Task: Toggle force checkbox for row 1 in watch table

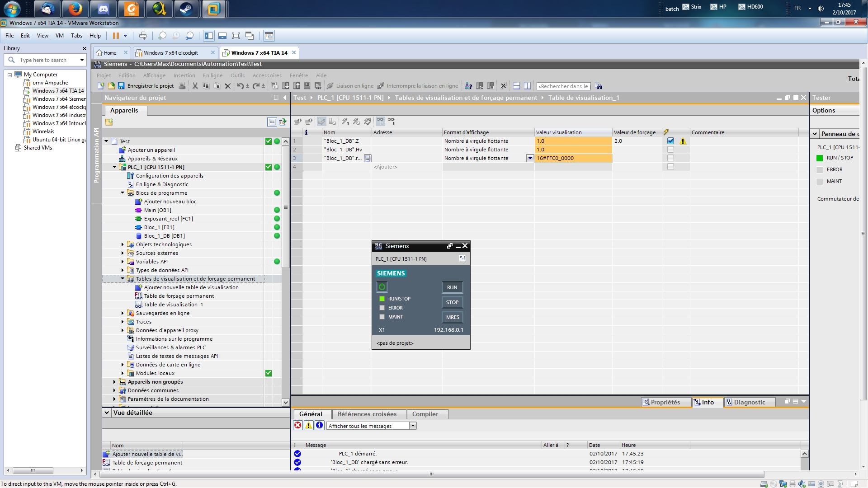Action: [670, 141]
